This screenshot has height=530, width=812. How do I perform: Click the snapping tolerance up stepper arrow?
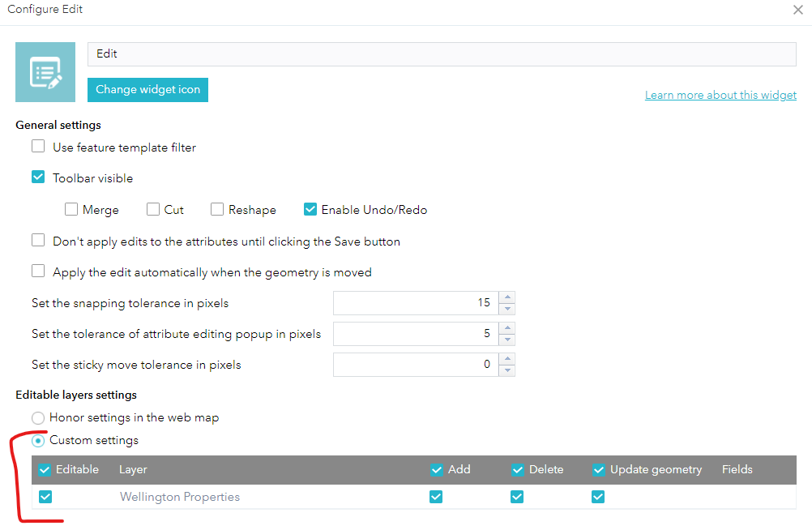pos(508,297)
